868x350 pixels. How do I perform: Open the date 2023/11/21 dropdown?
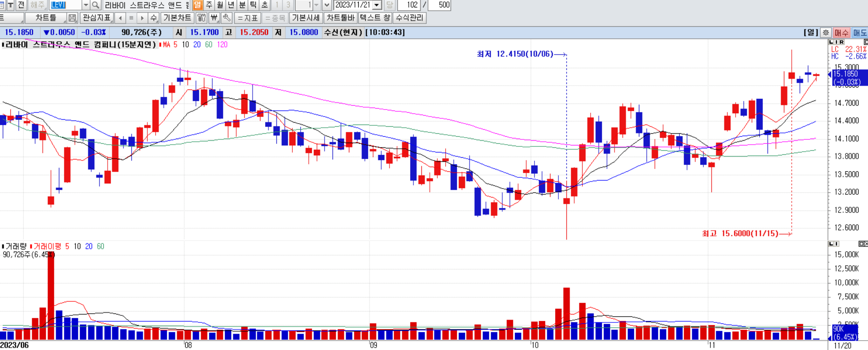(x=376, y=5)
